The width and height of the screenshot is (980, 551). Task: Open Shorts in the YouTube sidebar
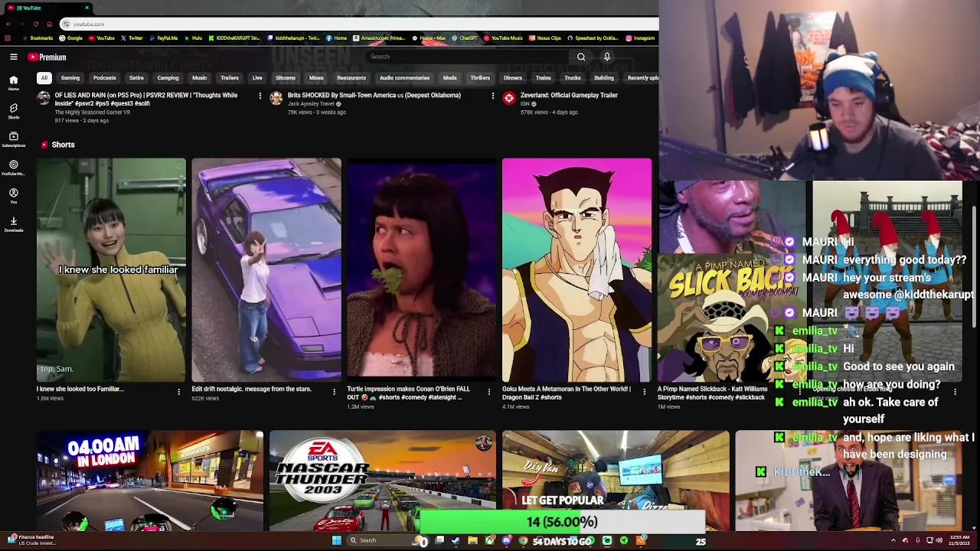[13, 111]
